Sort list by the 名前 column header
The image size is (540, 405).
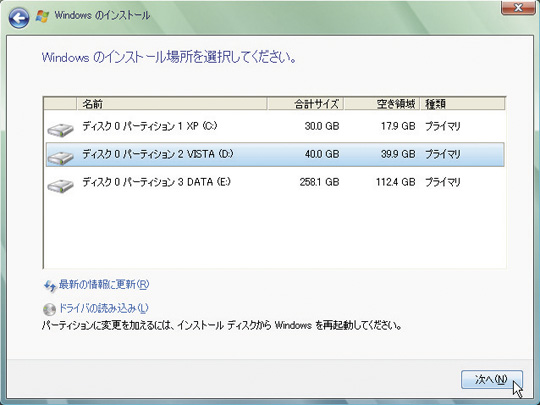coord(172,104)
